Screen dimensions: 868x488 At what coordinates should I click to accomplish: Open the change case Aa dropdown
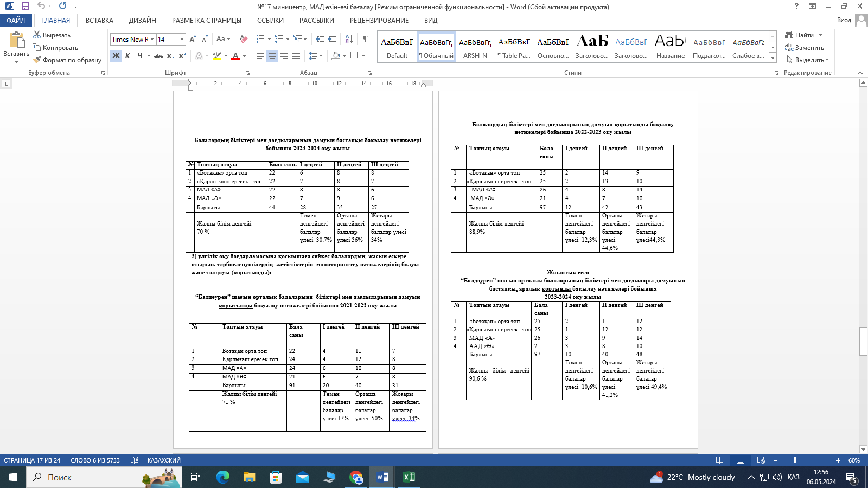(223, 39)
